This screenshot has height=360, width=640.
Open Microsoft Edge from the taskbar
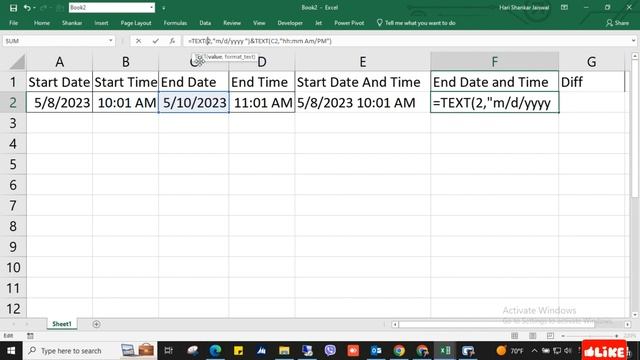(216, 351)
